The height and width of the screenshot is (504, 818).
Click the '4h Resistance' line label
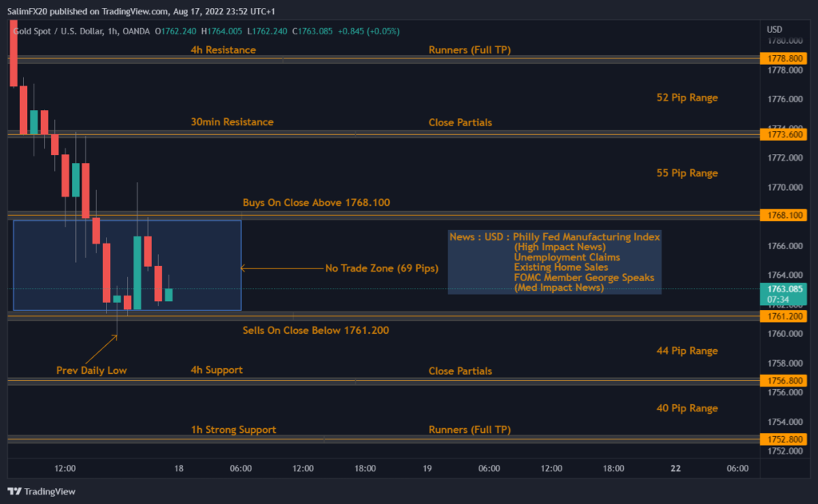(223, 50)
